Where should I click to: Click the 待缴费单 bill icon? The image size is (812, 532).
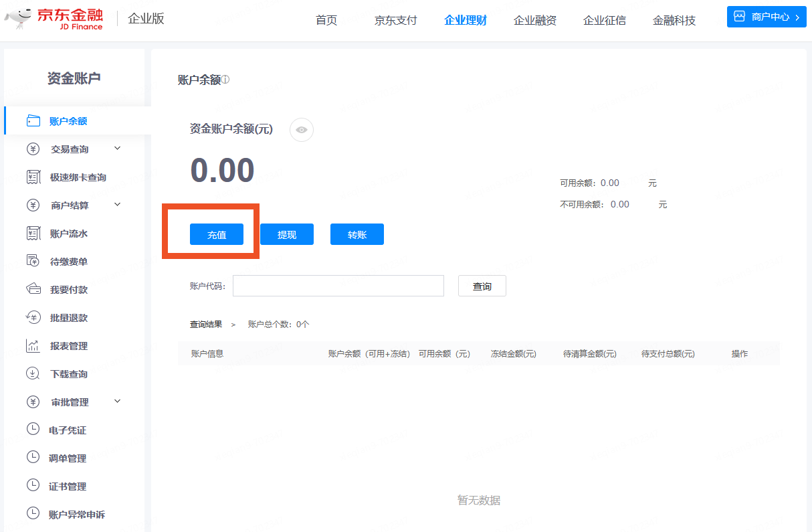[x=33, y=262]
